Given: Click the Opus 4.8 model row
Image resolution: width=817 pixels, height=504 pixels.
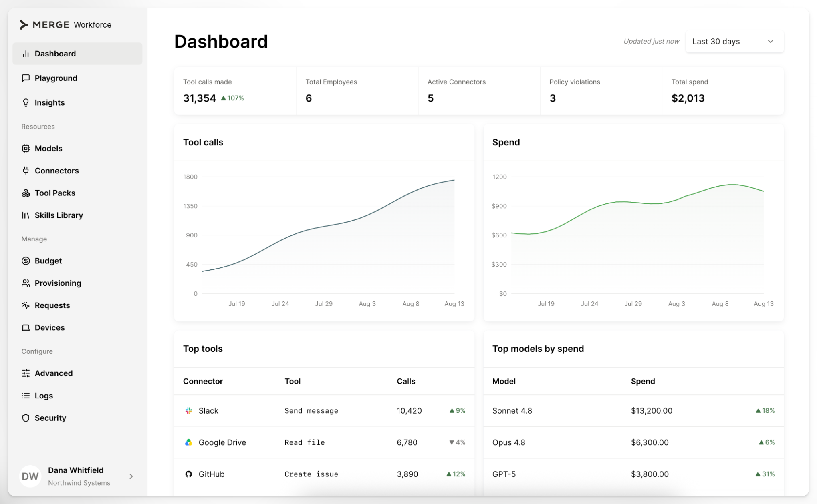Looking at the screenshot, I should [x=633, y=442].
